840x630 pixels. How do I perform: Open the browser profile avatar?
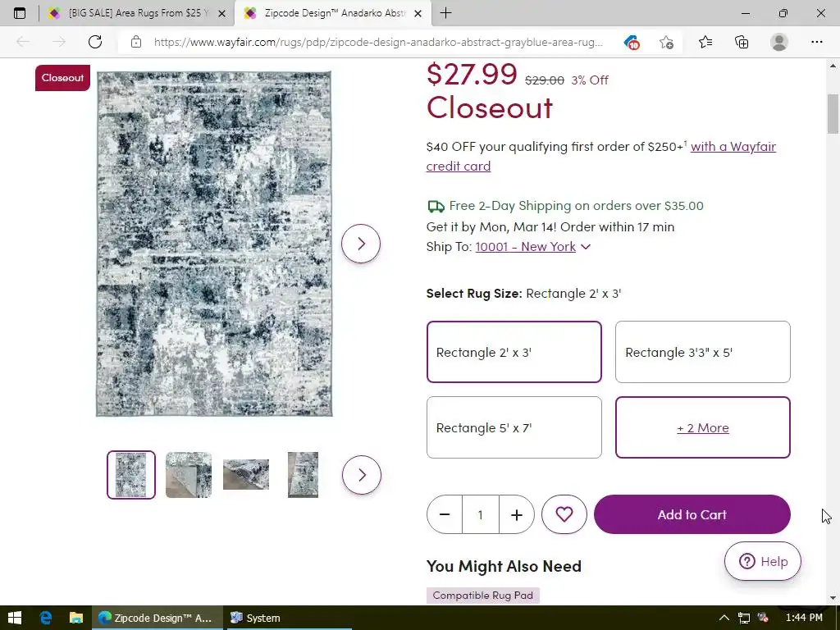coord(779,42)
